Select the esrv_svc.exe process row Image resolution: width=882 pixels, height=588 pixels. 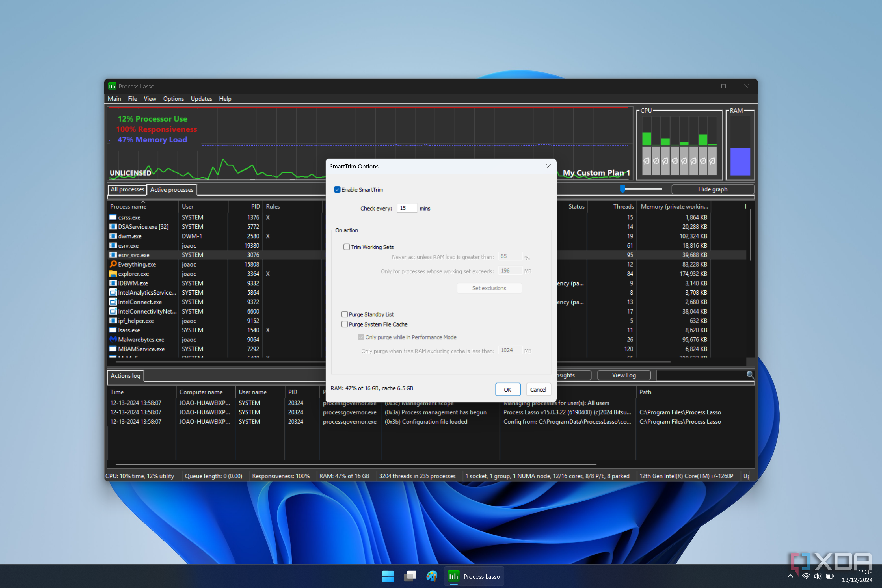click(427, 255)
